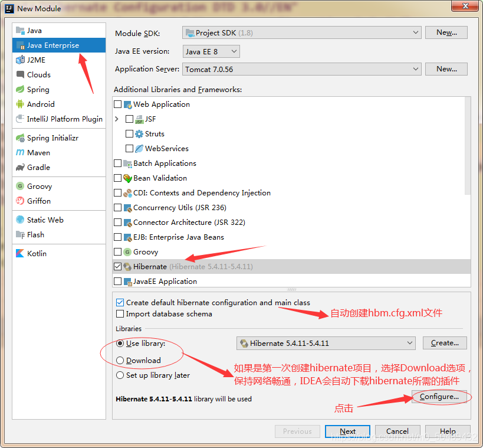Select the Java module type icon
The image size is (483, 448).
[20, 31]
